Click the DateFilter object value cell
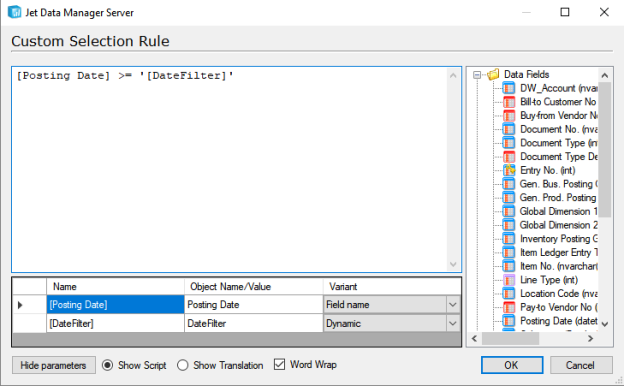Image resolution: width=624 pixels, height=386 pixels. (x=254, y=324)
